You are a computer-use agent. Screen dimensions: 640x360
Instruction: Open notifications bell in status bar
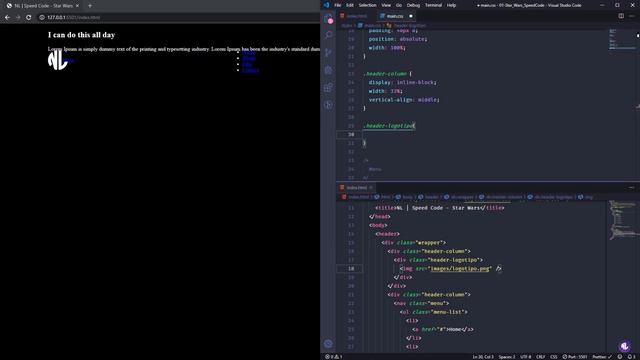631,357
